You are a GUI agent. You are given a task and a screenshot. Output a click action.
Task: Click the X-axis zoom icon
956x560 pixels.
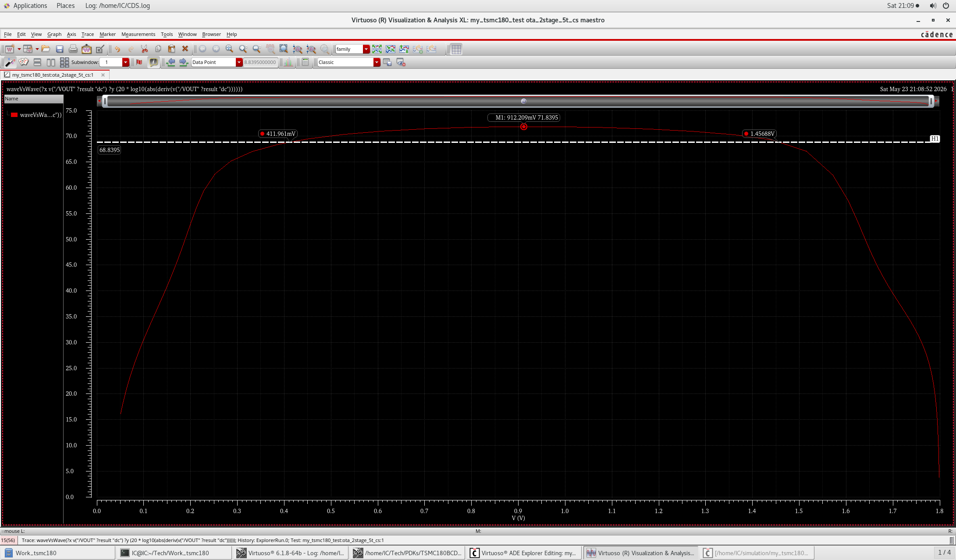(298, 49)
